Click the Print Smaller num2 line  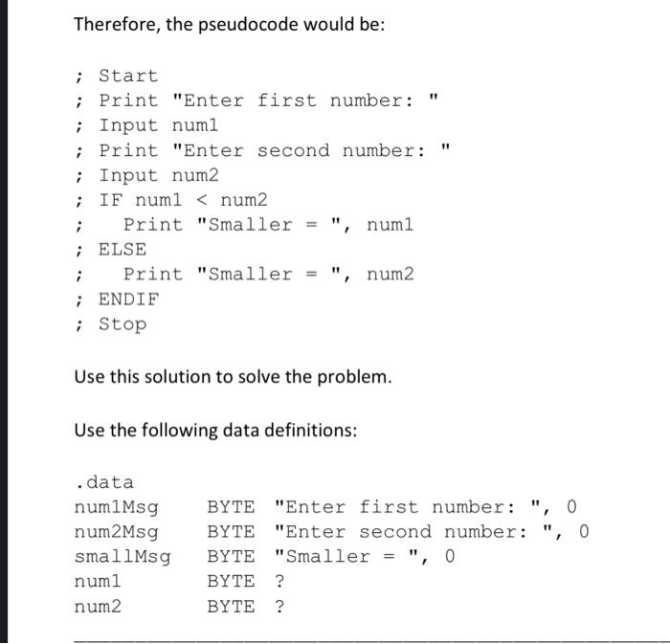point(244,275)
